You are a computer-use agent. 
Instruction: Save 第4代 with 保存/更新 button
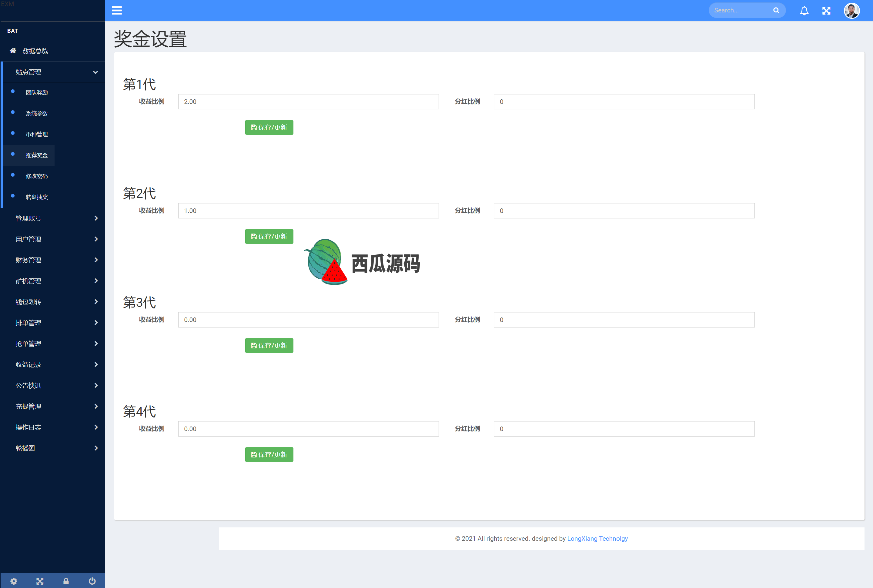269,454
